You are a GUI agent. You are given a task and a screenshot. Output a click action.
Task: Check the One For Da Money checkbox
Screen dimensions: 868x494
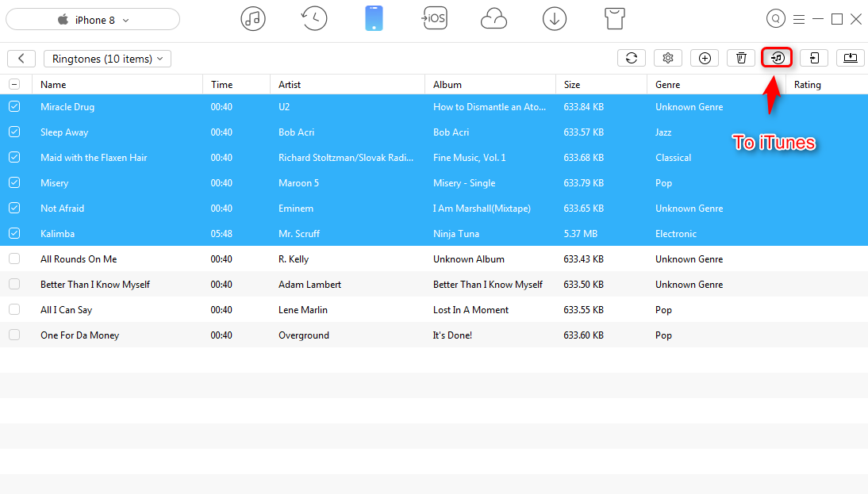point(14,335)
